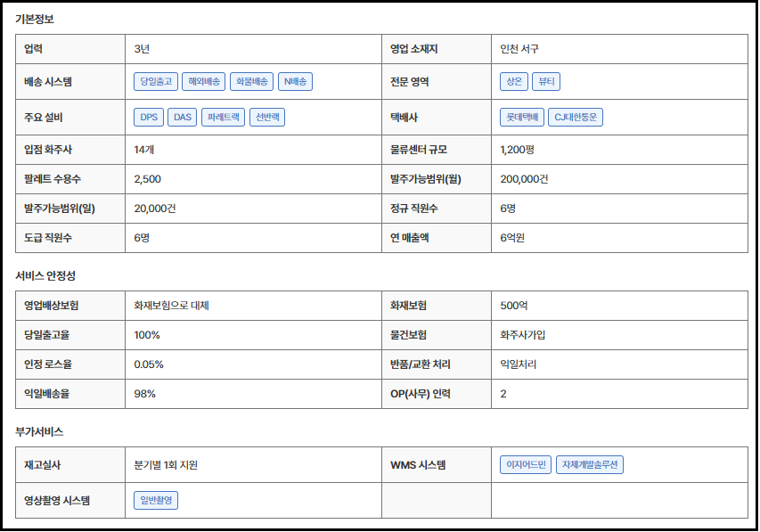Click the 분기별 1회 지원 value
This screenshot has height=532, width=760.
pyautogui.click(x=166, y=465)
